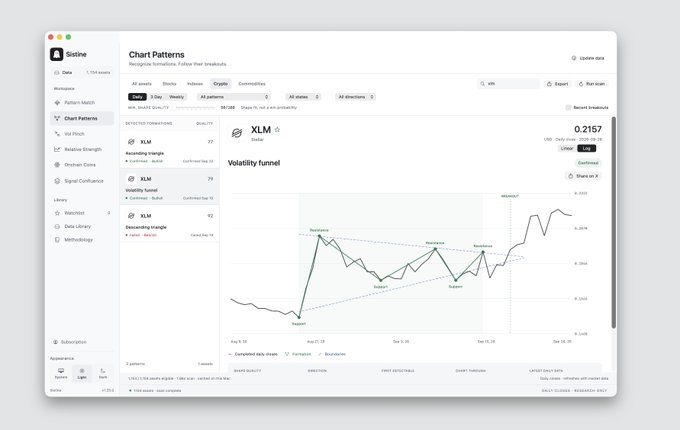Click the search field containing xlm

pyautogui.click(x=509, y=84)
